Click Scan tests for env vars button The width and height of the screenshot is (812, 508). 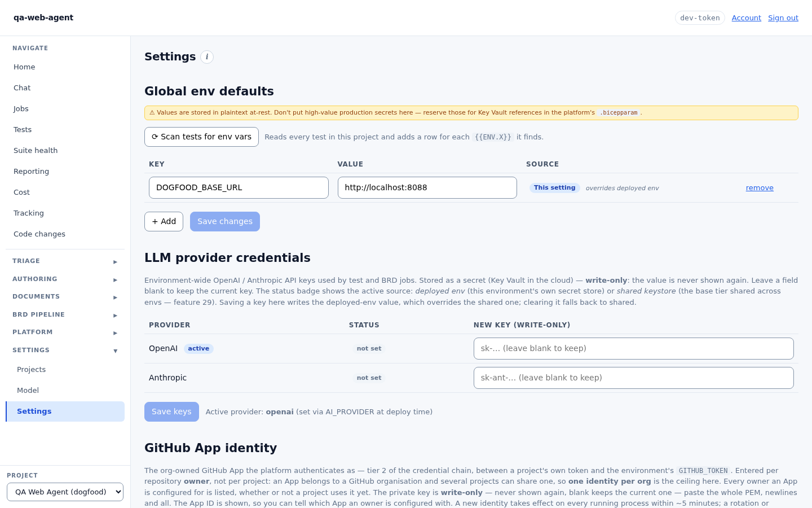[201, 137]
